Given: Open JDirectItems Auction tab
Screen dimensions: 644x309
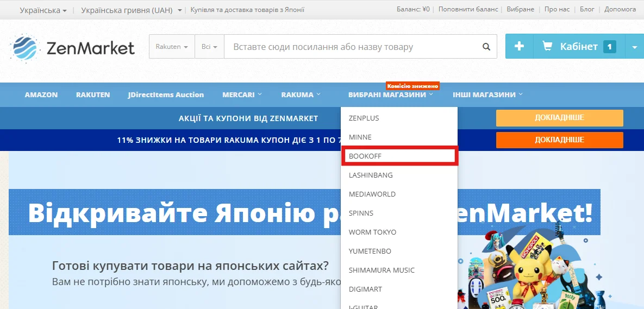Looking at the screenshot, I should [166, 95].
